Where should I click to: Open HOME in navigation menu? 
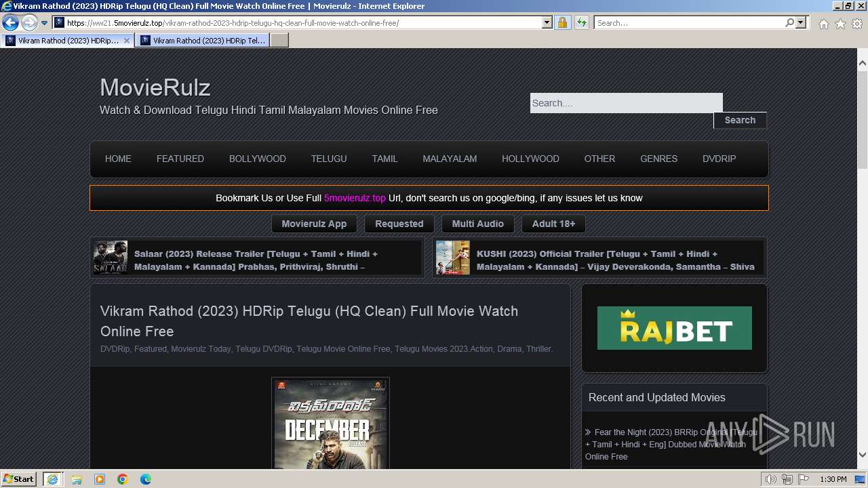[118, 159]
